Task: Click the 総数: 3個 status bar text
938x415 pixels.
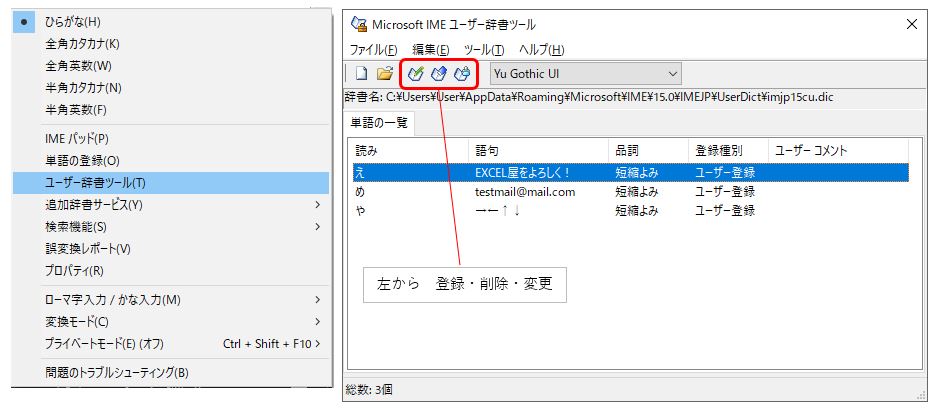Action: (369, 390)
